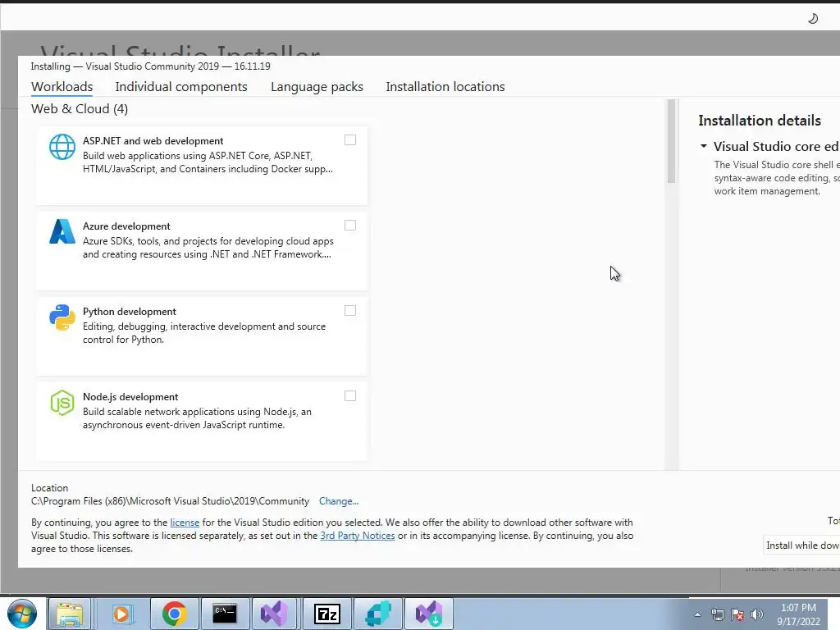Click the Installation details heading
Image resolution: width=840 pixels, height=630 pixels.
760,121
